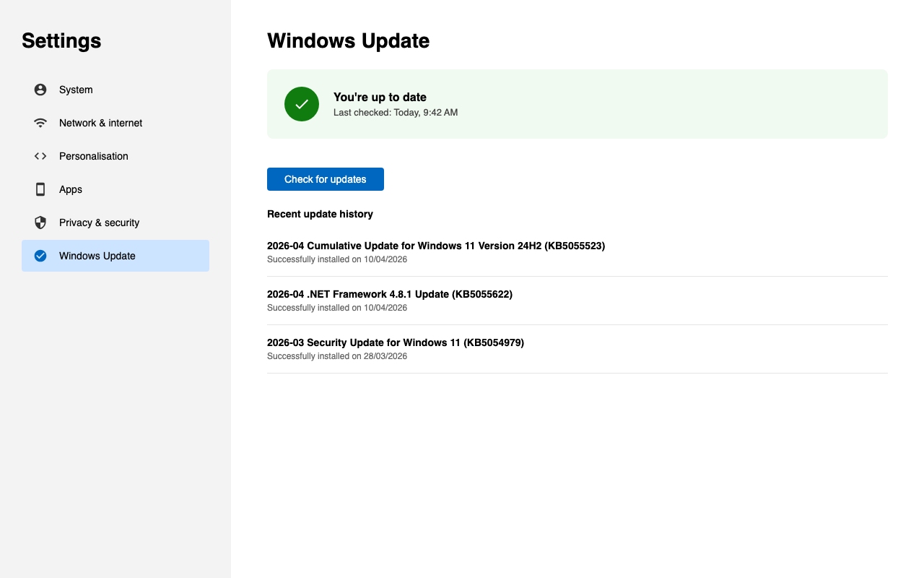Open the Personalisation section
The image size is (924, 578).
115,156
